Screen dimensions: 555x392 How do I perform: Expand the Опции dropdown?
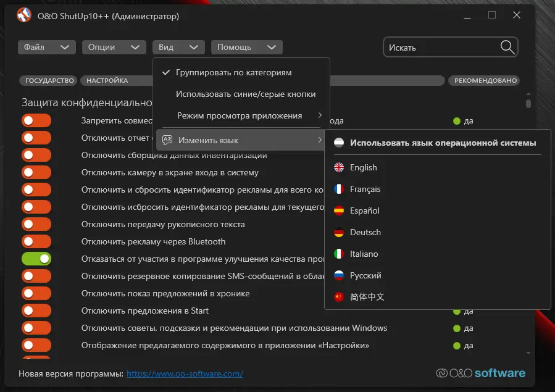(113, 47)
